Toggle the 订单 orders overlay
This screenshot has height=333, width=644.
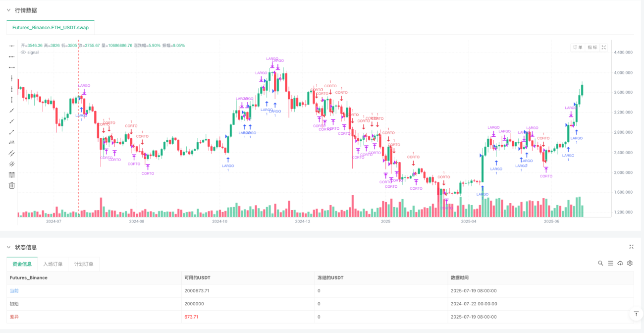click(578, 48)
